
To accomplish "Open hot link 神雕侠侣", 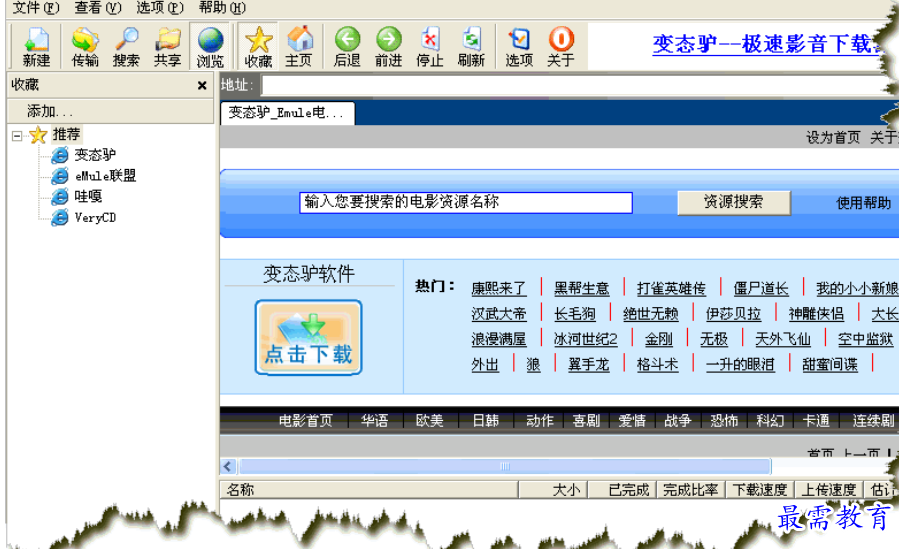I will tap(816, 314).
